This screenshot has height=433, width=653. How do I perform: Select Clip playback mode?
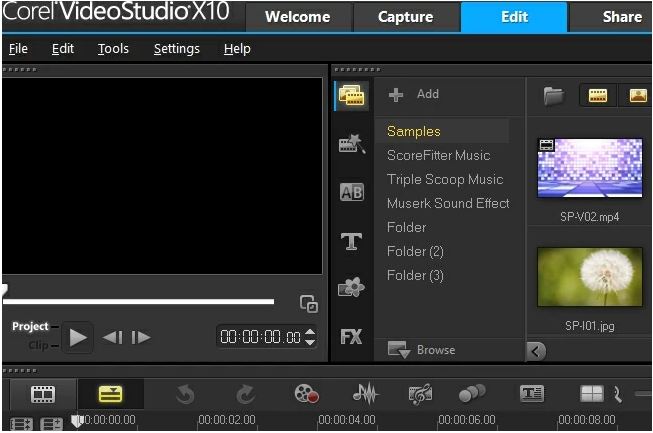click(39, 345)
